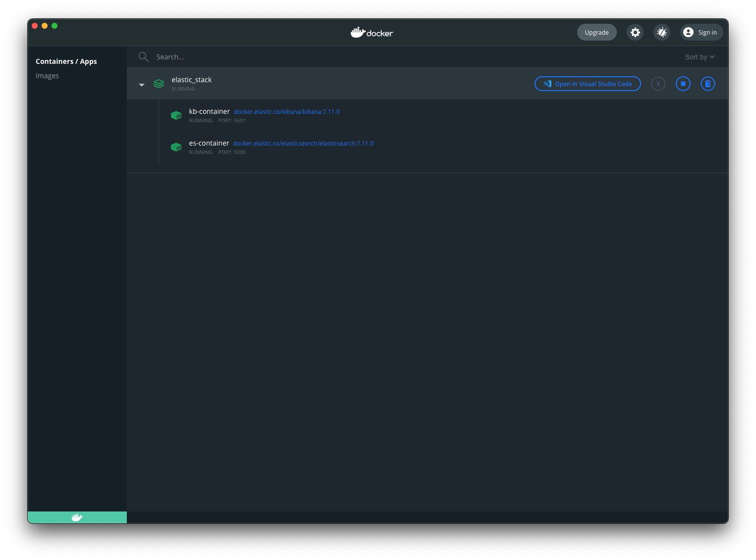Open the elasticsearch:7.11.0 image link
Screen dimensions: 756x560
click(x=303, y=144)
